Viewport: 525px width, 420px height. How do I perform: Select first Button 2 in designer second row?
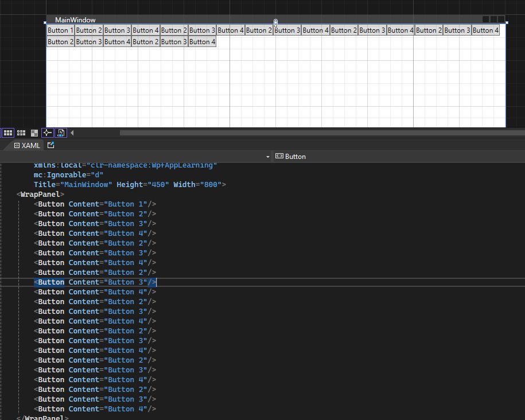tap(60, 42)
